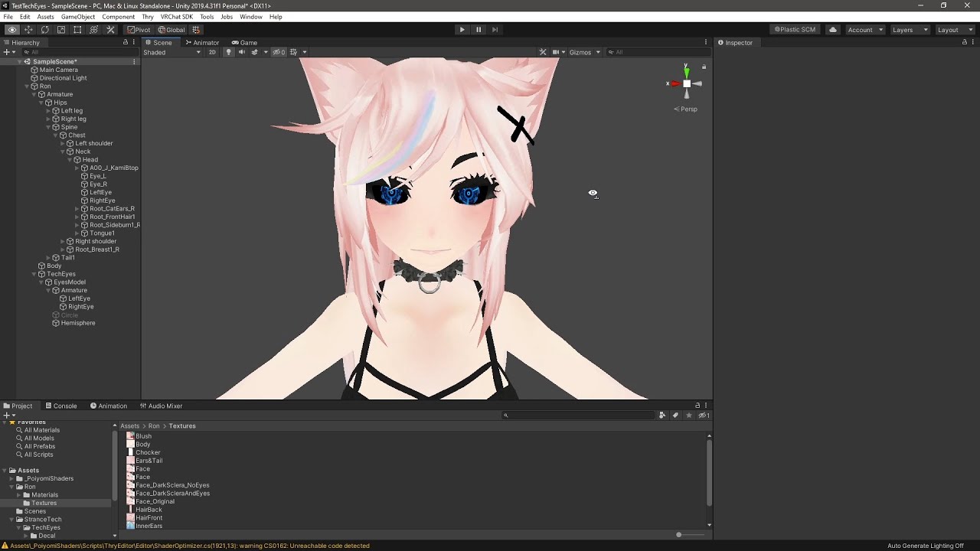This screenshot has height=551, width=980.
Task: Click the project search field
Action: (580, 416)
